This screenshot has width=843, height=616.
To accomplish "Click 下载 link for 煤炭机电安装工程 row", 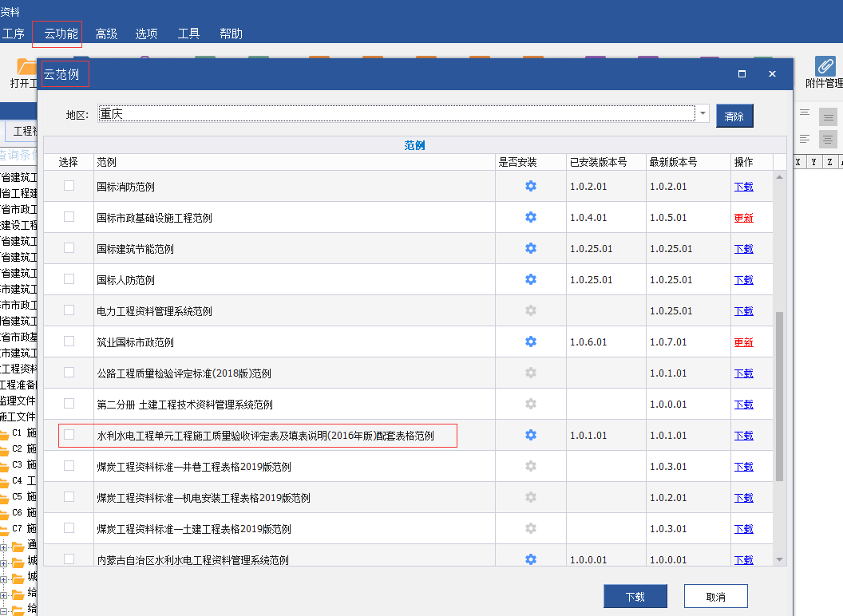I will coord(743,498).
